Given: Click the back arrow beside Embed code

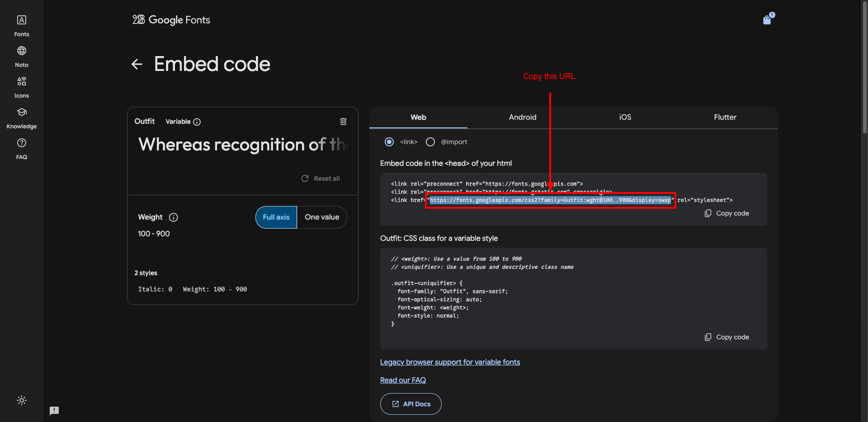Looking at the screenshot, I should click(137, 64).
